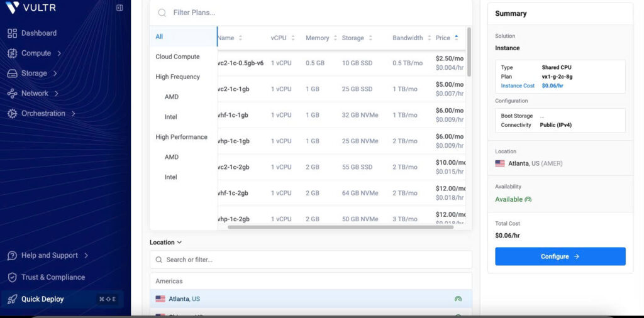The width and height of the screenshot is (644, 318).
Task: Select AMD under High Performance
Action: [x=184, y=157]
